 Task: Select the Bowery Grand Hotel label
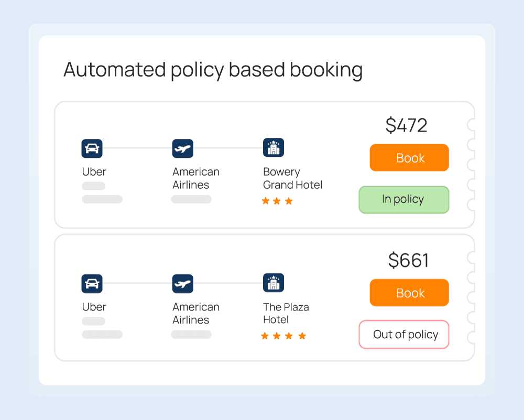(292, 178)
